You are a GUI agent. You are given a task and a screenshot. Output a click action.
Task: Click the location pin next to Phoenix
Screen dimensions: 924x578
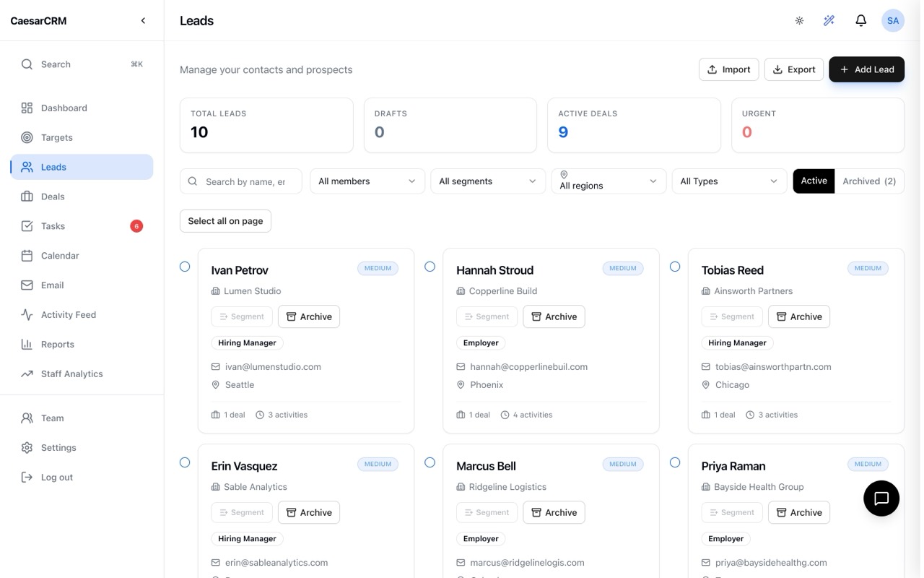461,385
